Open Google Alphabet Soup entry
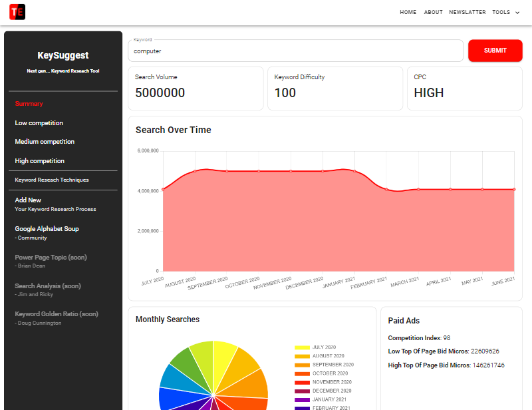 (47, 233)
